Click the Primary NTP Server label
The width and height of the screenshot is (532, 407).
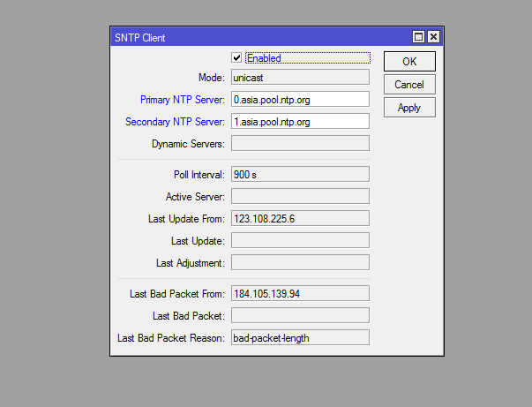(x=183, y=100)
